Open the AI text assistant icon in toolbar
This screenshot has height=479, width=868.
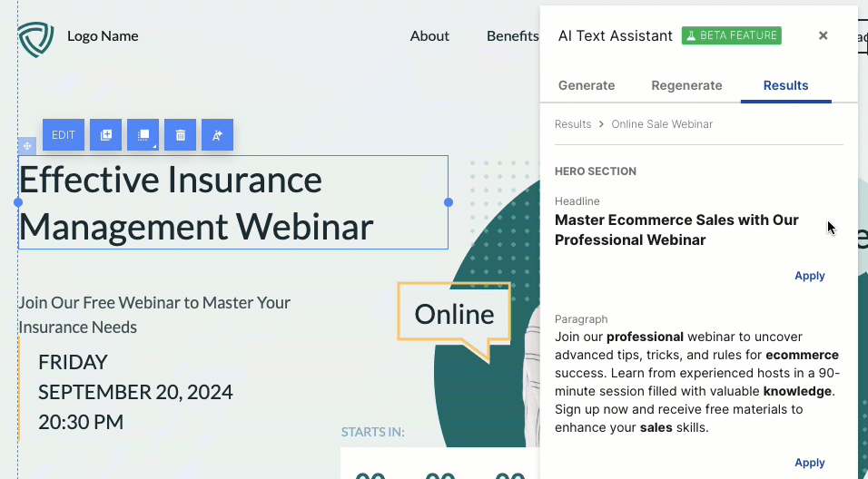click(x=217, y=135)
